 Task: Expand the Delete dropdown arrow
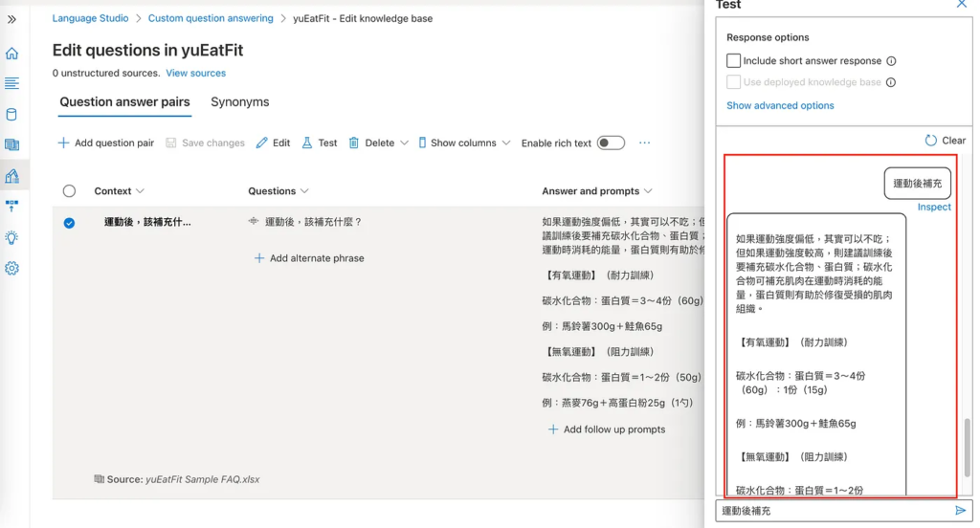[404, 143]
